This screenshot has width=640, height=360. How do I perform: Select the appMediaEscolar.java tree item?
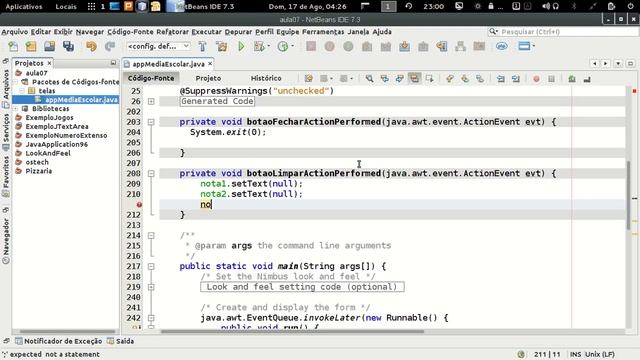(81, 100)
